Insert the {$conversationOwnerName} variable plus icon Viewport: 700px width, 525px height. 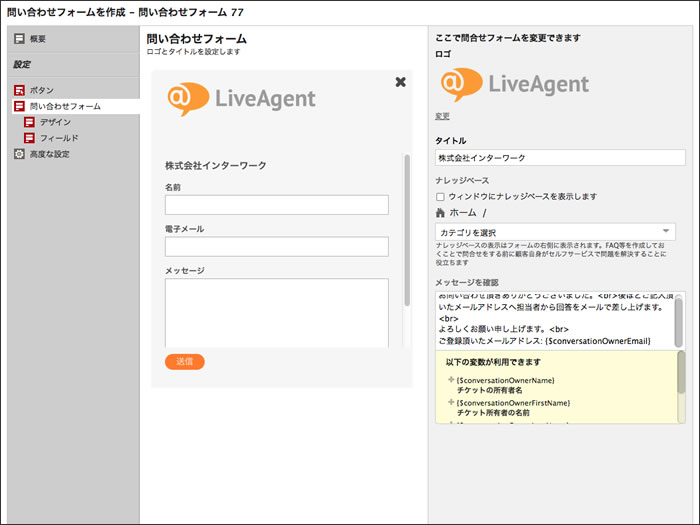pos(450,379)
